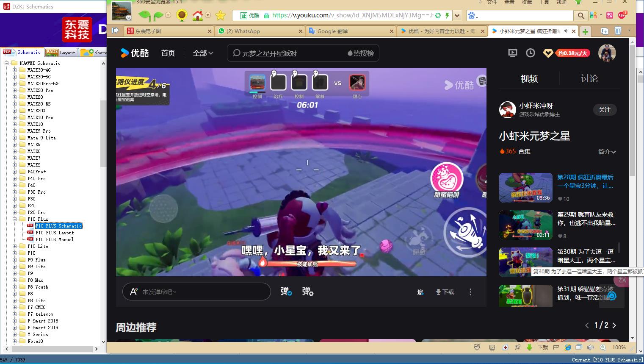
Task: Click the rocket accelerator icon in status bar
Action: coord(517,347)
